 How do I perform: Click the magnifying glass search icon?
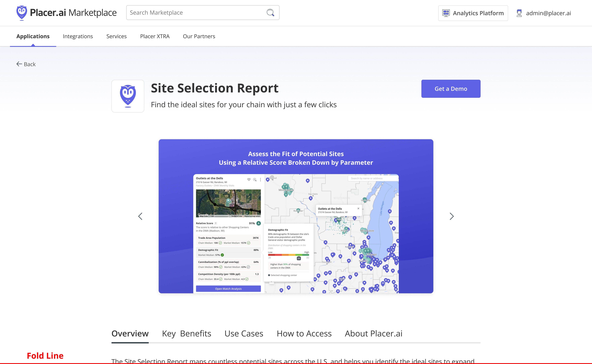(x=270, y=12)
